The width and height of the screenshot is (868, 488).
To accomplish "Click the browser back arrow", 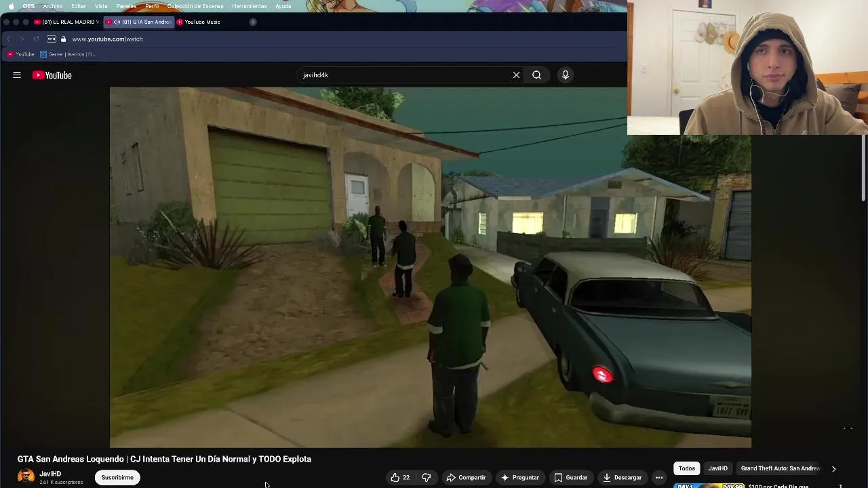I will point(8,39).
